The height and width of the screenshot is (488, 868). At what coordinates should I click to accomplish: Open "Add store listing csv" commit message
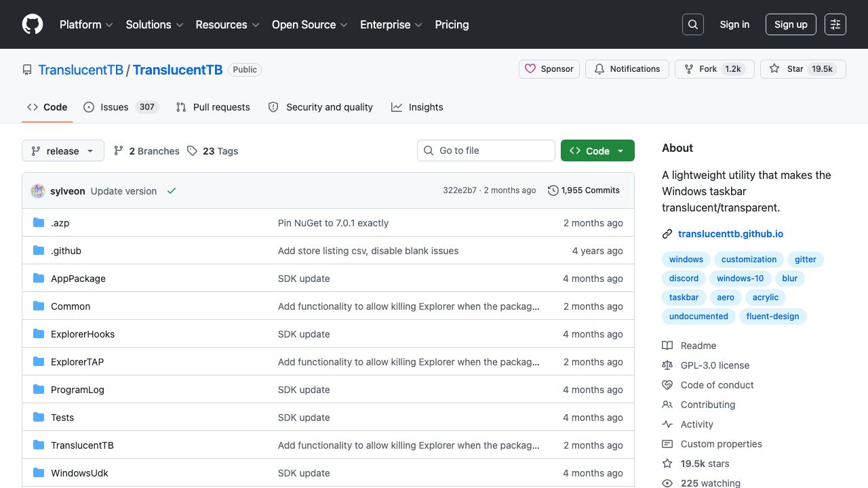(368, 251)
